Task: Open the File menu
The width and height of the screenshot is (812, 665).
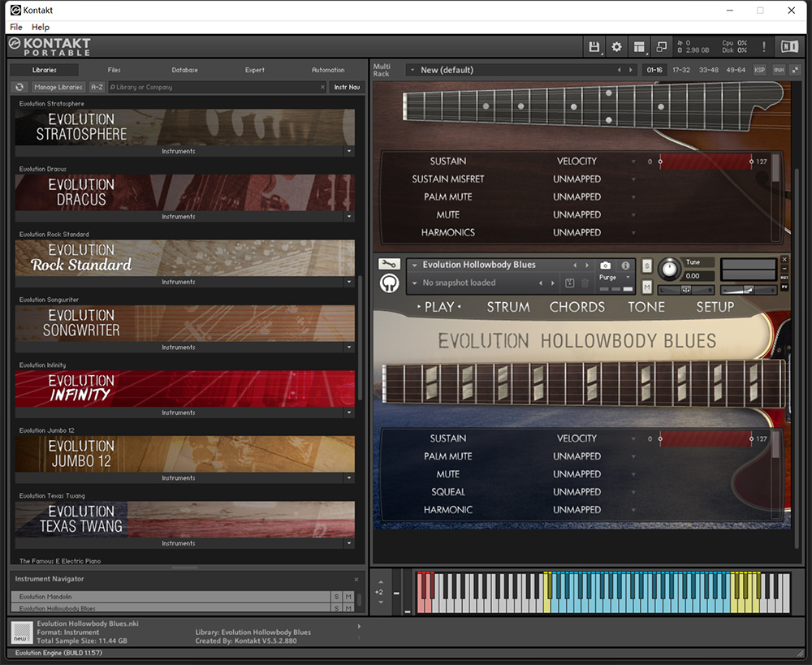Action: point(16,27)
